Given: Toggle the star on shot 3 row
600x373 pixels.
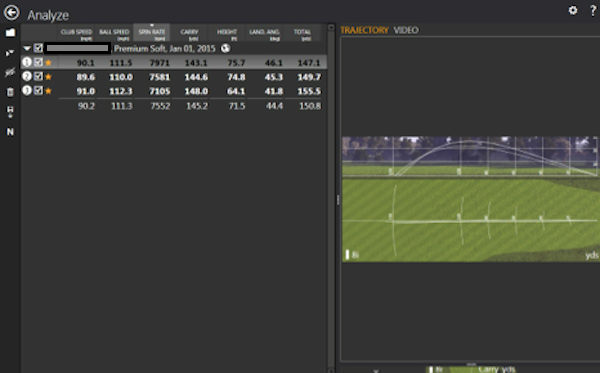Looking at the screenshot, I should [x=49, y=91].
